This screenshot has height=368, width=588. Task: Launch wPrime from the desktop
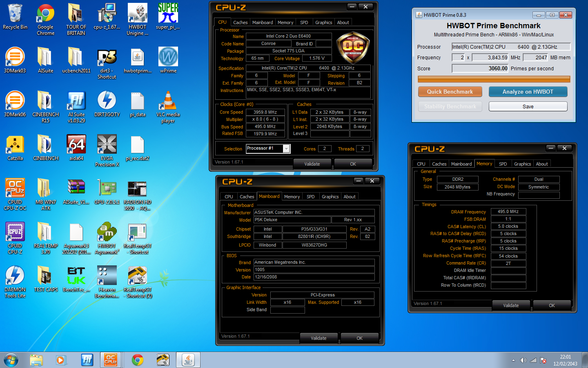(x=168, y=61)
